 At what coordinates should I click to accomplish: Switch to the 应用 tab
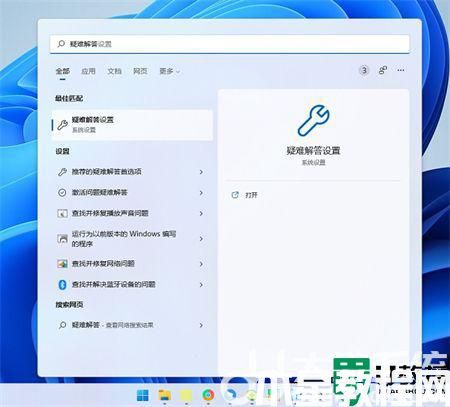coord(88,71)
